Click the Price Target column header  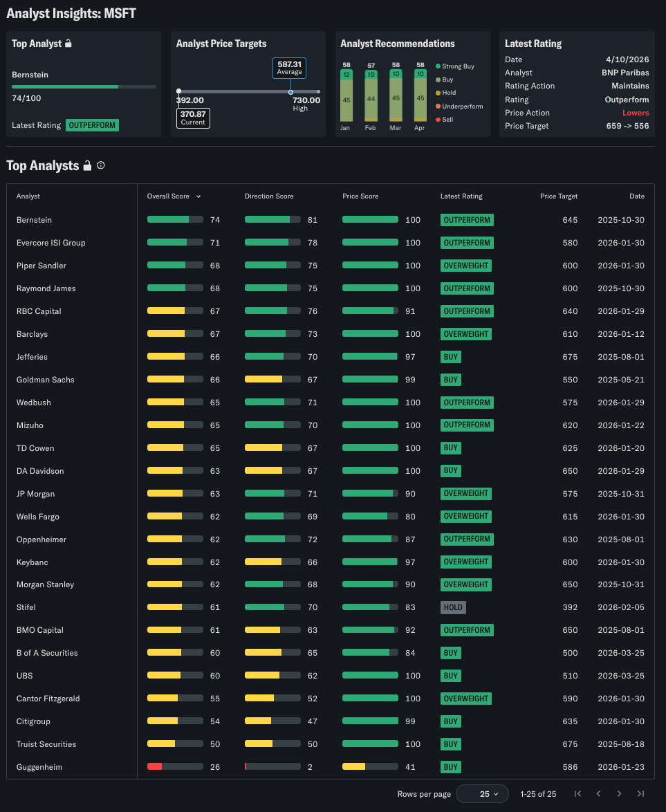(x=559, y=196)
